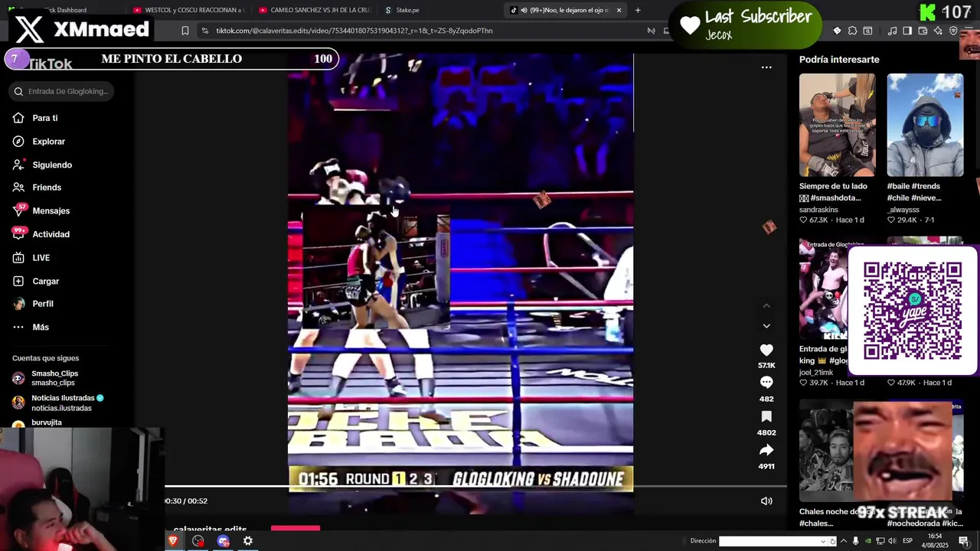Open Smasho_Clips followed account
The height and width of the screenshot is (551, 980).
click(x=54, y=378)
